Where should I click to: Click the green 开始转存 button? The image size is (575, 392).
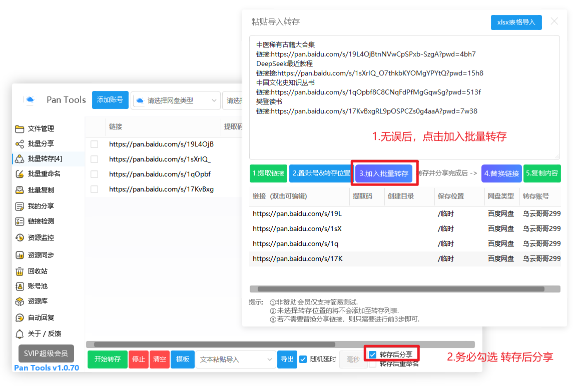pos(108,359)
